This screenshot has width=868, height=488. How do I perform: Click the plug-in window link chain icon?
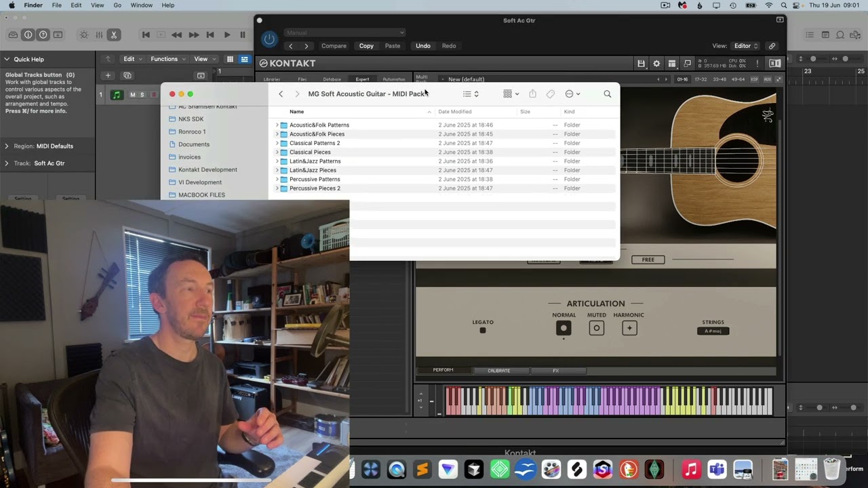click(x=772, y=46)
